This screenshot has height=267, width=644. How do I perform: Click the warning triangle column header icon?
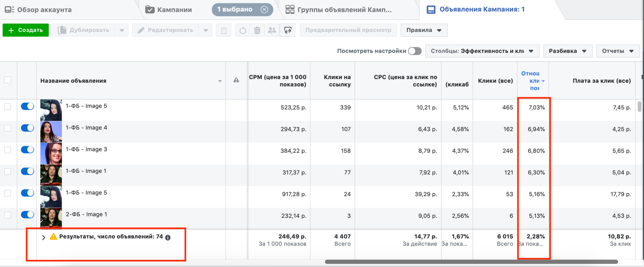coord(236,80)
